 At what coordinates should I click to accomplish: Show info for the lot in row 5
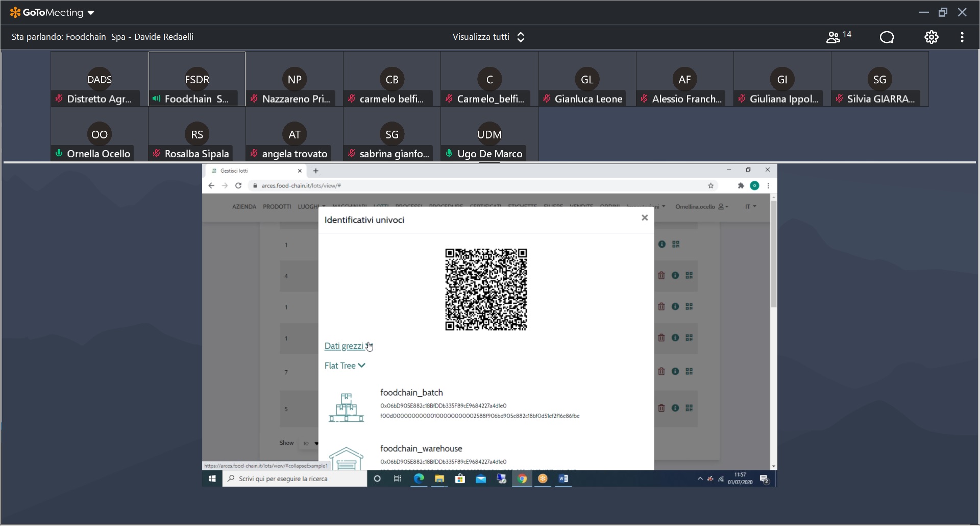click(x=675, y=408)
